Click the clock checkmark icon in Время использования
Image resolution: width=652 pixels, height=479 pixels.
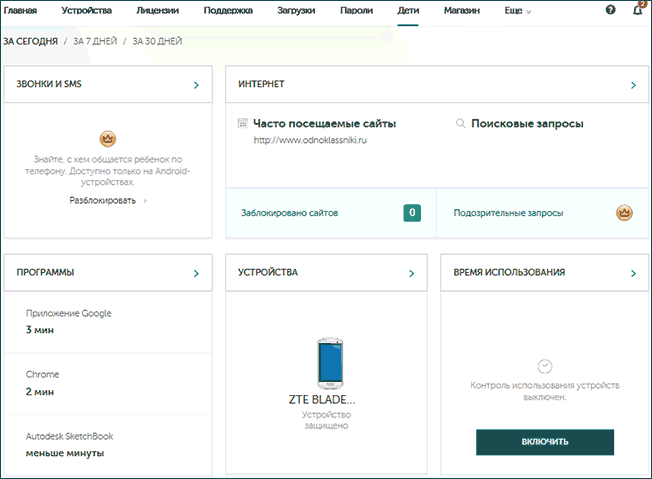(x=545, y=367)
